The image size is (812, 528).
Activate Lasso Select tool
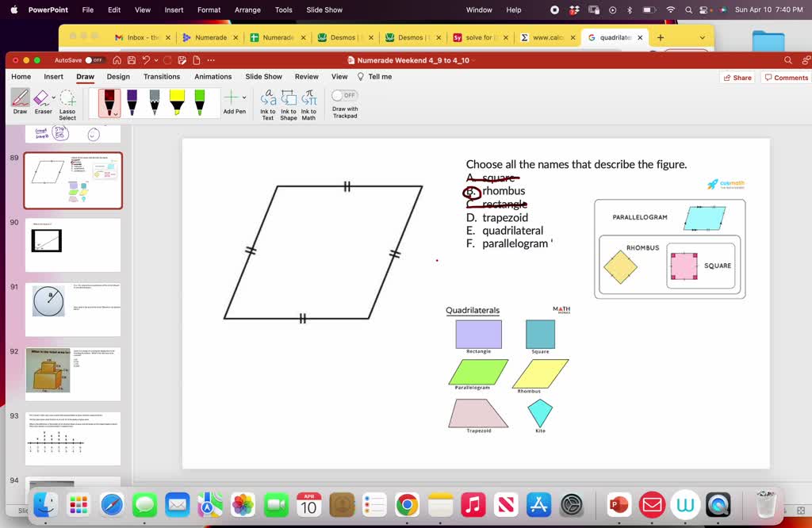(x=67, y=98)
